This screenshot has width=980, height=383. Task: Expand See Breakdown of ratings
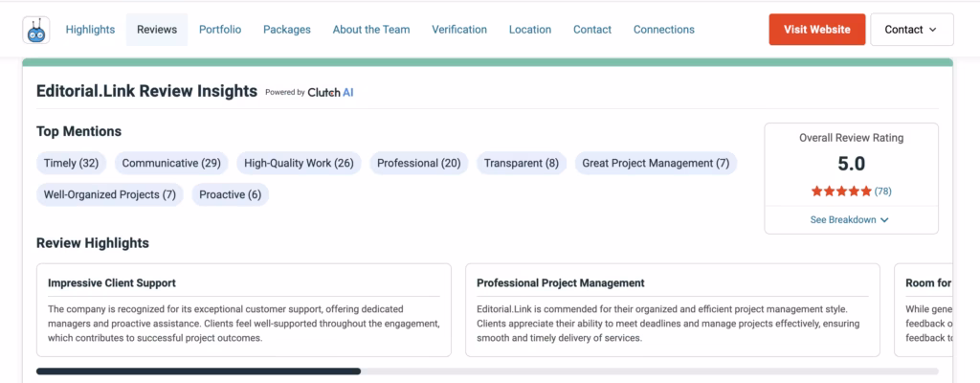pos(850,219)
